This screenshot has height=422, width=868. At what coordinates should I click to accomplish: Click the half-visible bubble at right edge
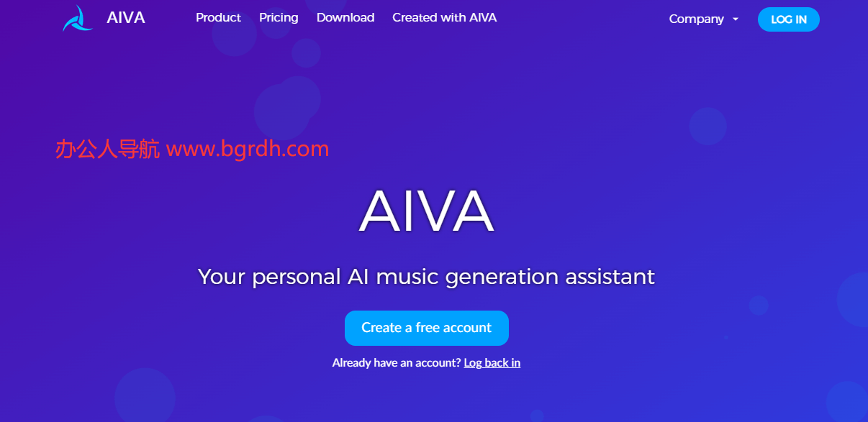click(x=853, y=300)
